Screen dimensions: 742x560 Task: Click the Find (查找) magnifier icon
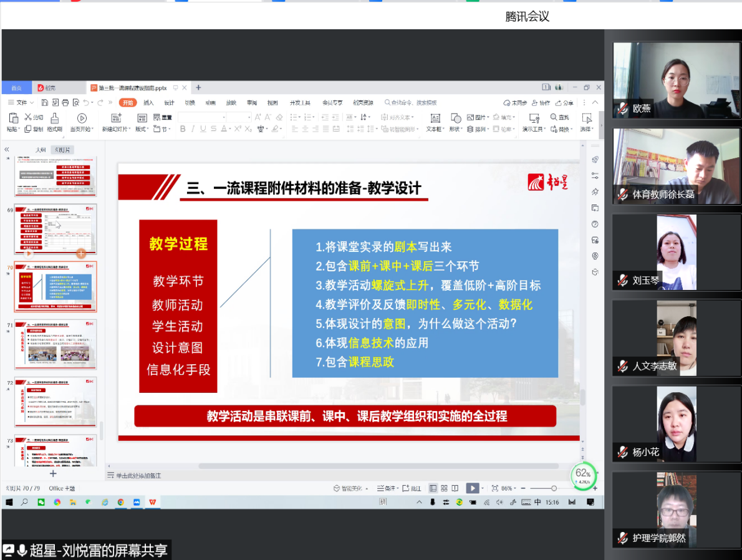(554, 117)
